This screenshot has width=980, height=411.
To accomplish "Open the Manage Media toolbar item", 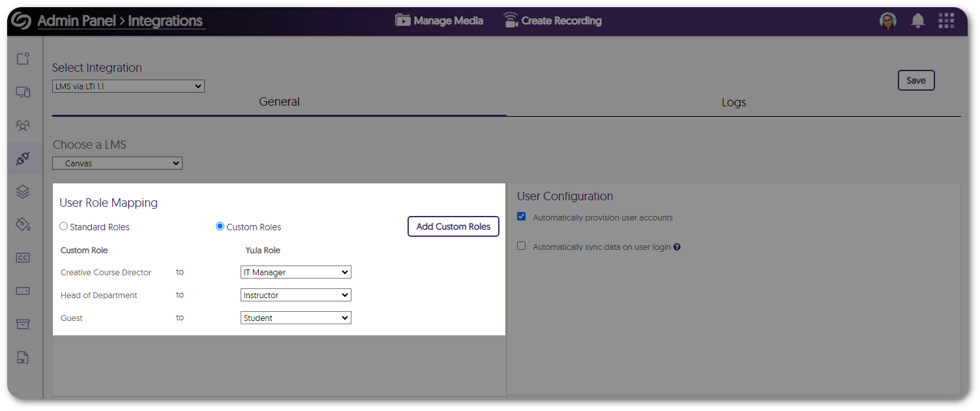I will pos(438,20).
